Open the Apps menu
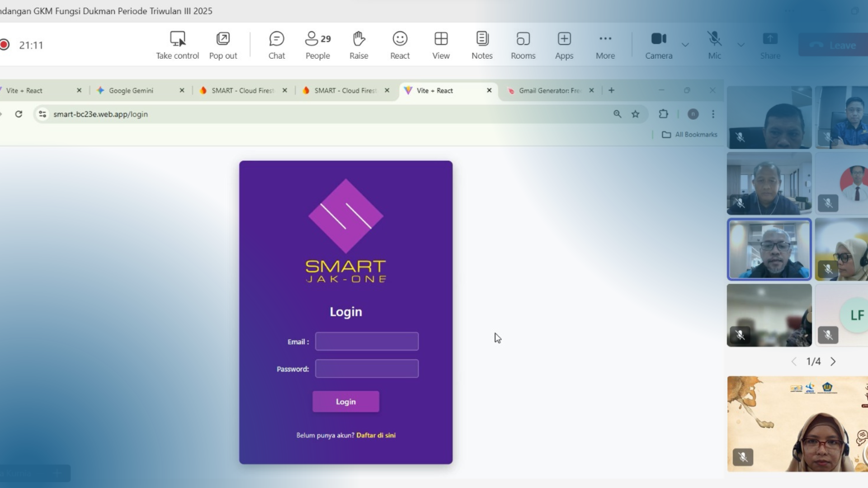868x488 pixels. (x=564, y=45)
